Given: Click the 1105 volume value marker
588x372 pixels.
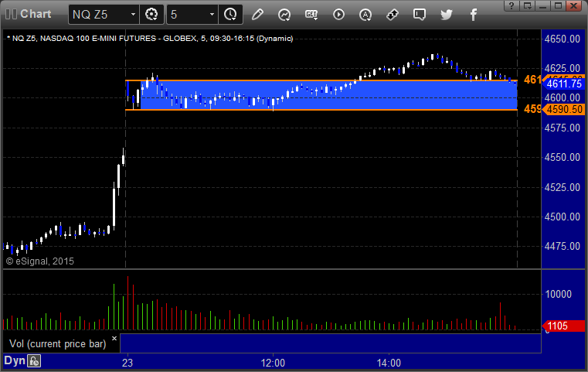Looking at the screenshot, I should pos(563,326).
